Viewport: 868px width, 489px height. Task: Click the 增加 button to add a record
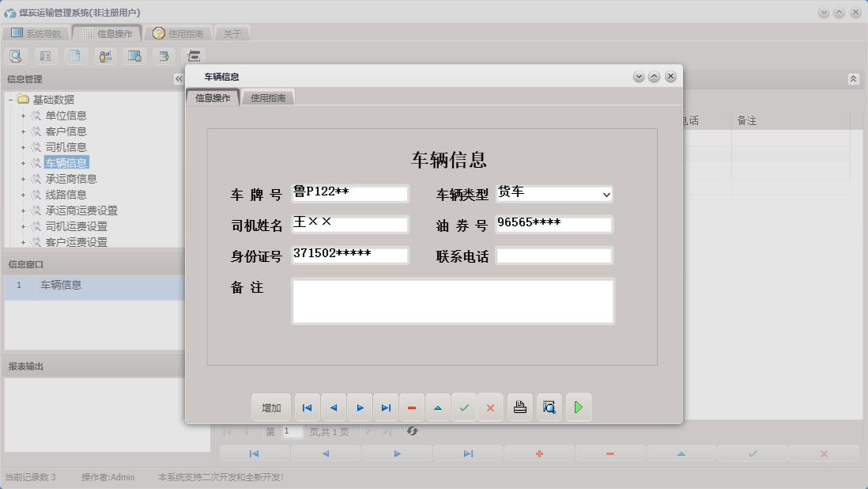[271, 407]
